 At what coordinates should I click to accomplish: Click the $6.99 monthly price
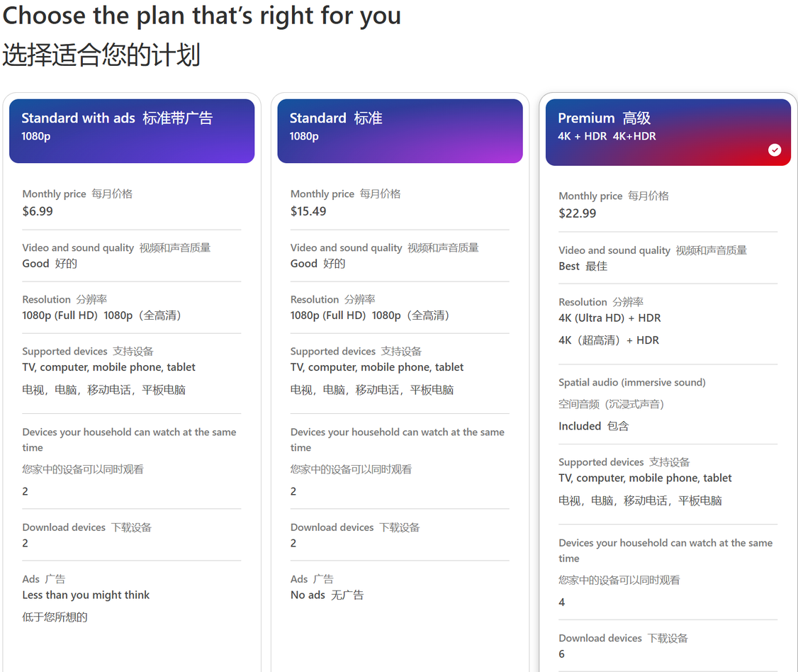(38, 211)
